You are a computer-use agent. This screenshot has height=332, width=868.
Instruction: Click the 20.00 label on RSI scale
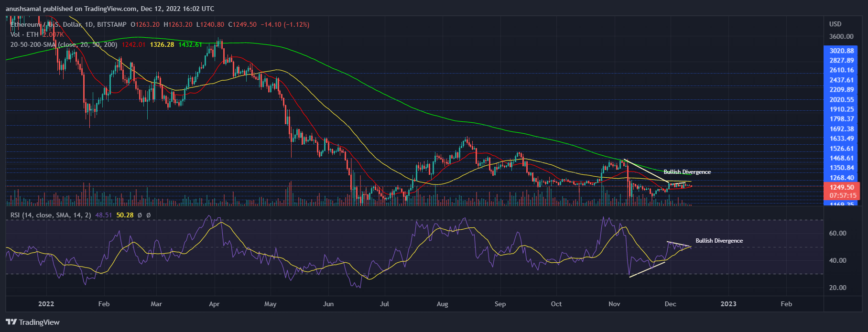(838, 288)
